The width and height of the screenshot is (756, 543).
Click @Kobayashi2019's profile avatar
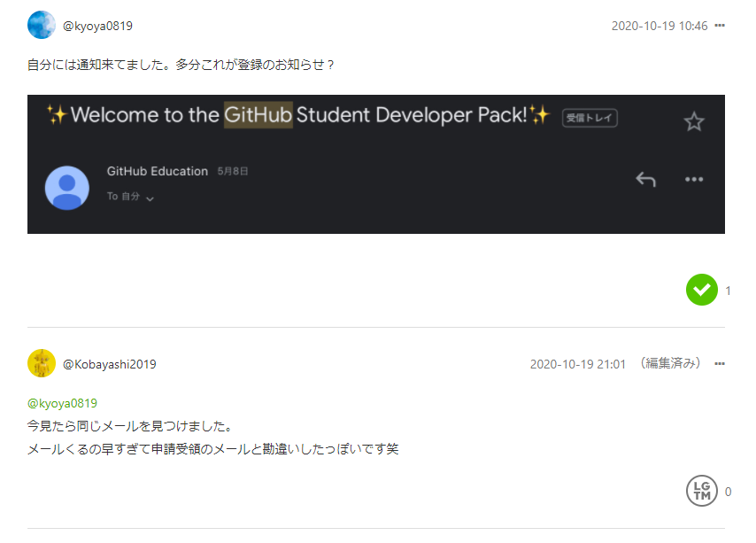point(42,363)
